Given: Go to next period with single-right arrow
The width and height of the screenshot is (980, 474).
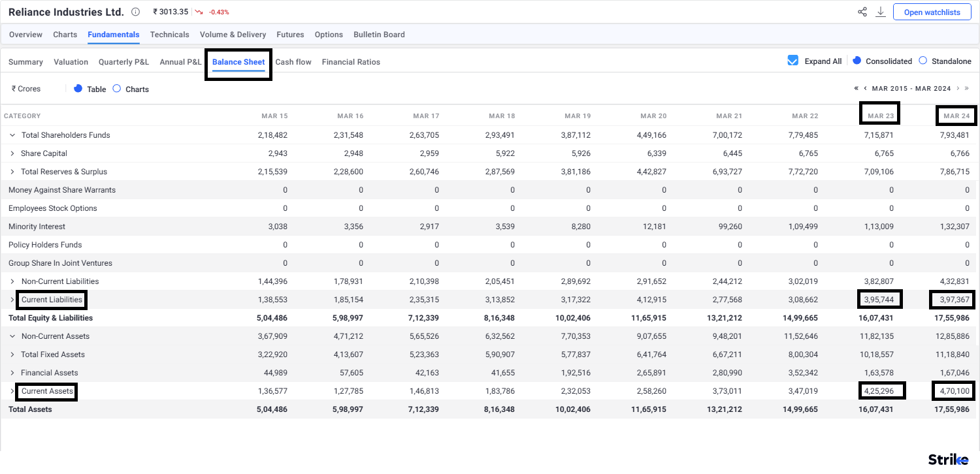Looking at the screenshot, I should click(958, 88).
